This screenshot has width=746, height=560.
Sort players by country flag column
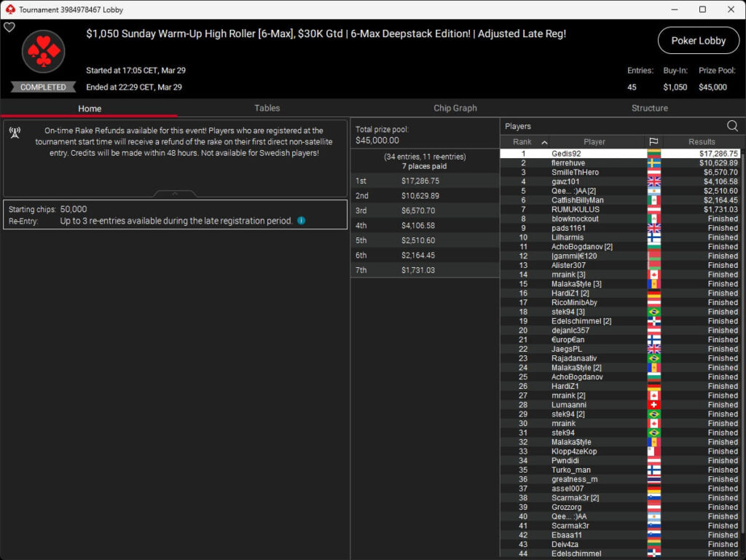tap(653, 142)
